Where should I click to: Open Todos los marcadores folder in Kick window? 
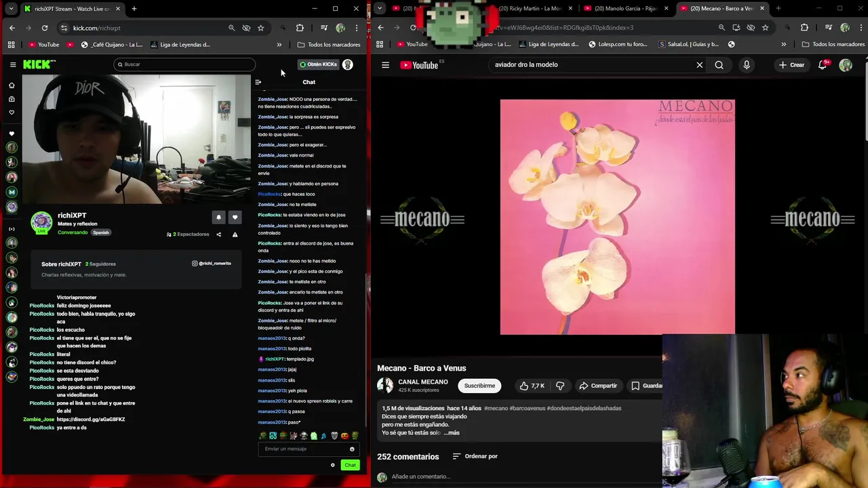tap(329, 45)
